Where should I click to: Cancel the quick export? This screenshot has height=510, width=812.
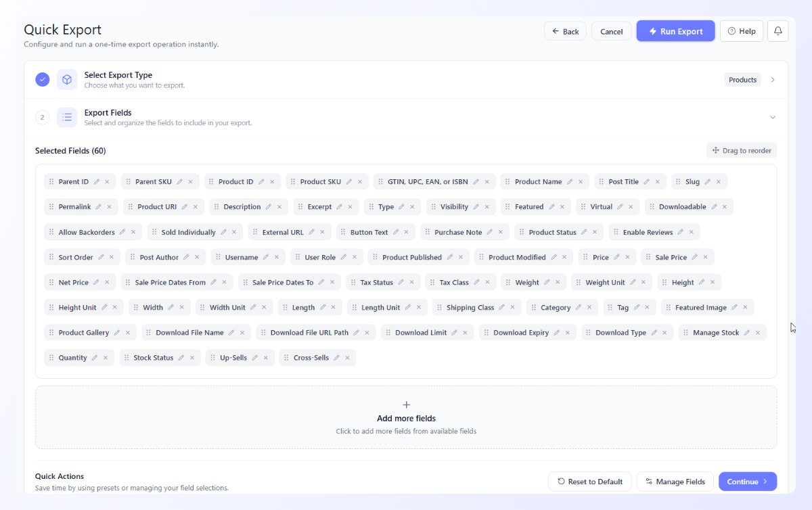click(x=611, y=31)
